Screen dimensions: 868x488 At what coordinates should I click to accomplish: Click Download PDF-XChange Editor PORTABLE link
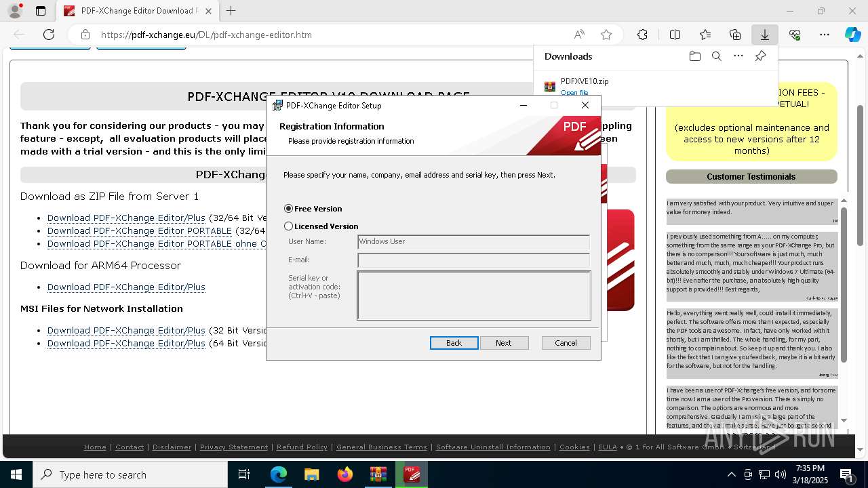(x=140, y=231)
